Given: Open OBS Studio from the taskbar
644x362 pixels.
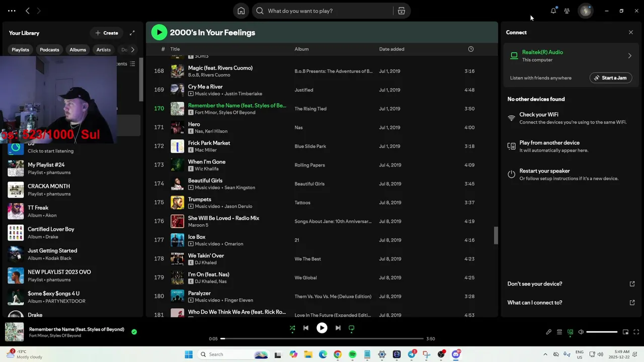Looking at the screenshot, I should pos(441,354).
